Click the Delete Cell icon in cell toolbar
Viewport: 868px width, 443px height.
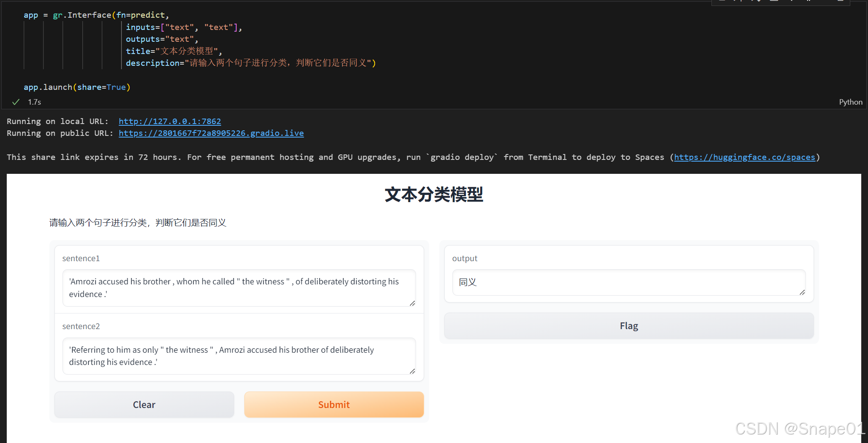tap(809, 2)
